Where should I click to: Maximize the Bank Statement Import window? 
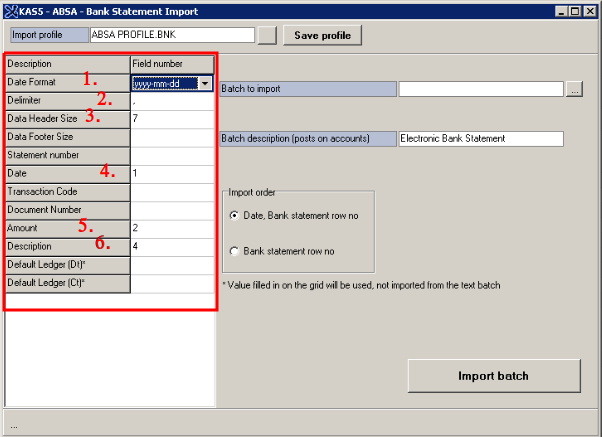(575, 12)
